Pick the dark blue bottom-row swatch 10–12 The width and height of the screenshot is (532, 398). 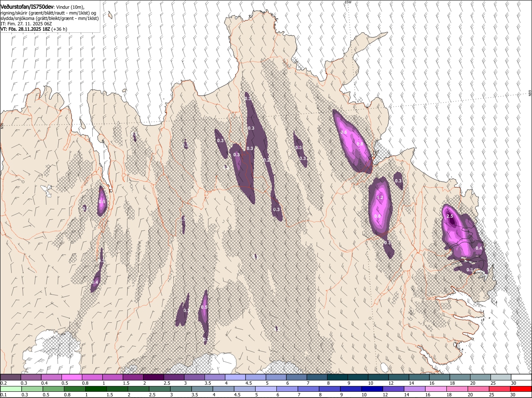372,389
